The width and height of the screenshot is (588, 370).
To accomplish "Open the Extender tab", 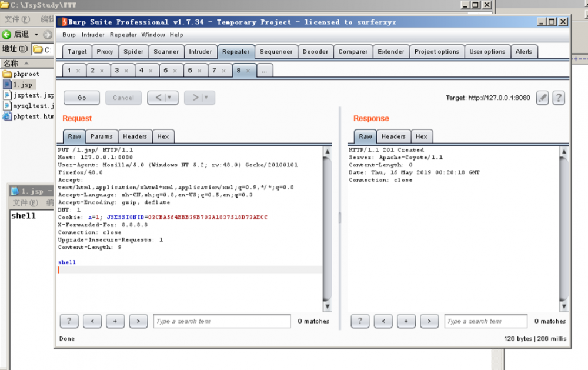I will coord(391,52).
